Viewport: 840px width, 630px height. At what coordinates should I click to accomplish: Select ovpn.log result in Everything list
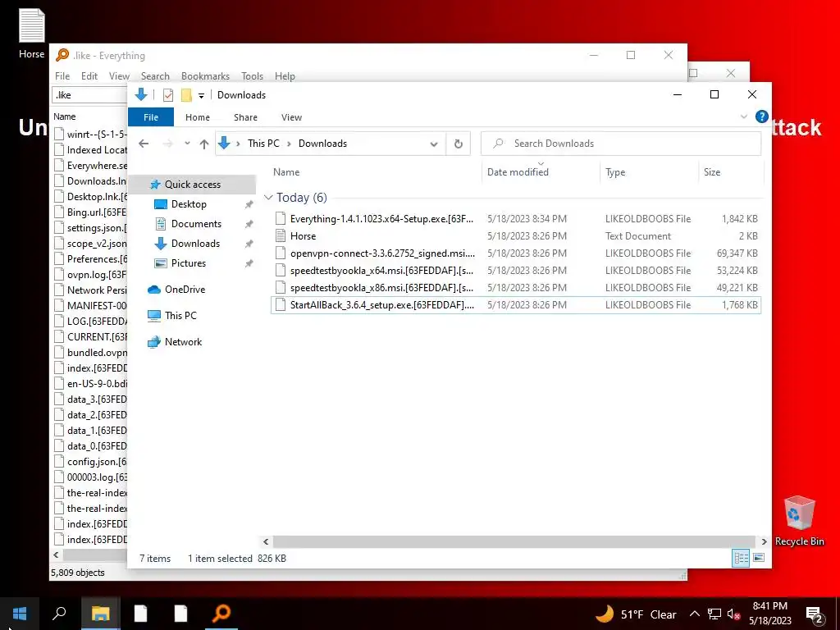tap(91, 274)
